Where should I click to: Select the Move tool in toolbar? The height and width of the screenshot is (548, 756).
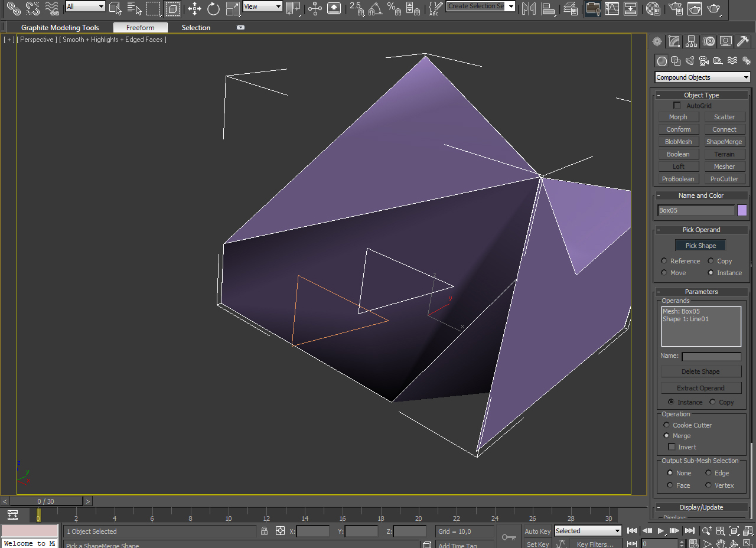[x=194, y=8]
